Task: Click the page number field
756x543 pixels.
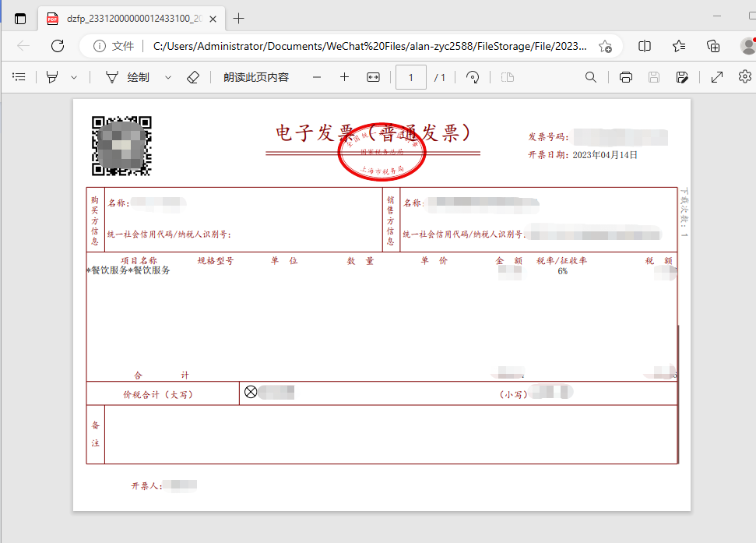Action: 411,77
